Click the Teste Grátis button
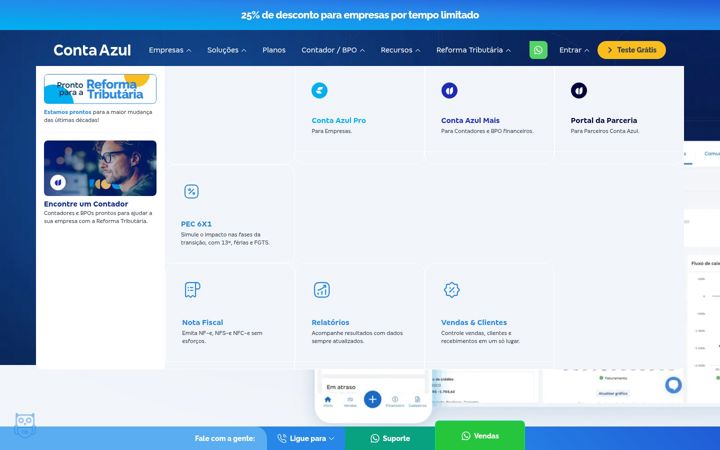720x450 pixels. pyautogui.click(x=631, y=50)
